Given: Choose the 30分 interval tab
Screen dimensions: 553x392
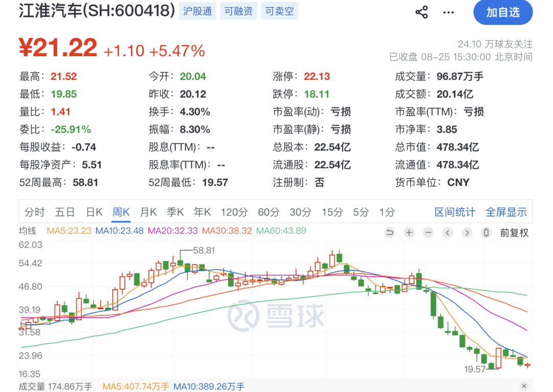Looking at the screenshot, I should (301, 212).
